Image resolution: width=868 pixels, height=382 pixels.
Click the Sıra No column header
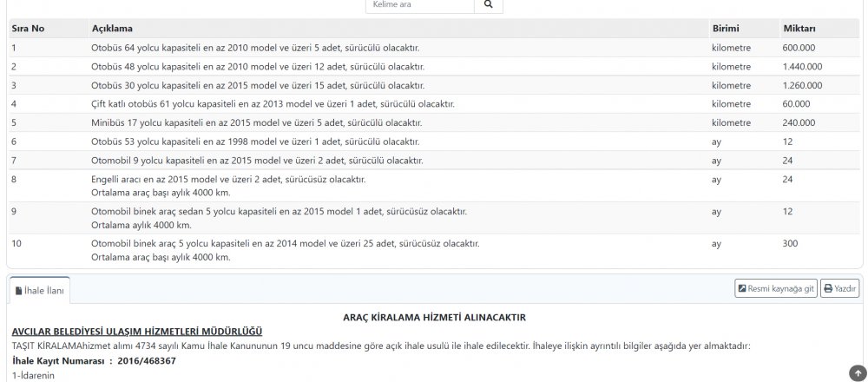click(28, 29)
